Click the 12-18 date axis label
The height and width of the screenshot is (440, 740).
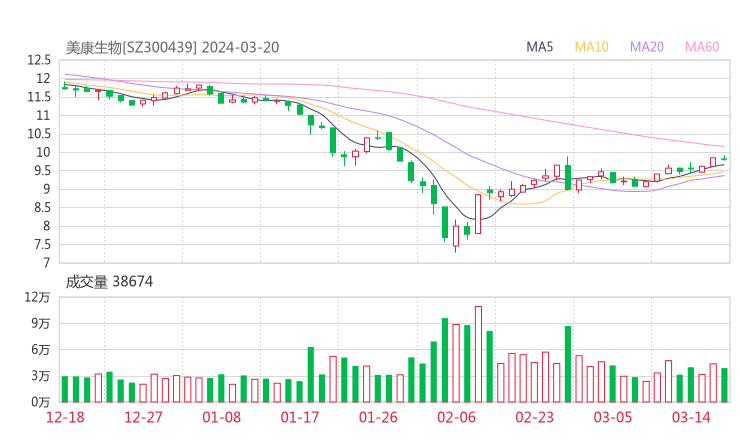pyautogui.click(x=65, y=417)
